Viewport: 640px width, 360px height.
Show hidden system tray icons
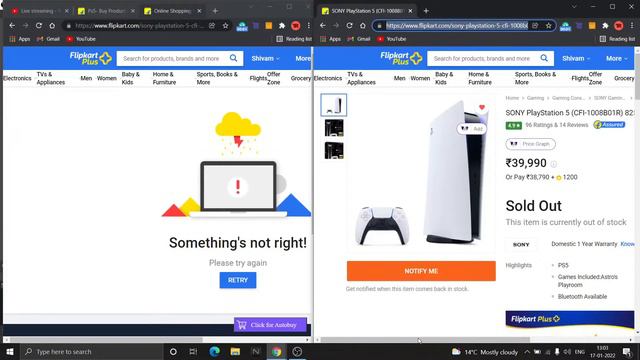point(527,351)
